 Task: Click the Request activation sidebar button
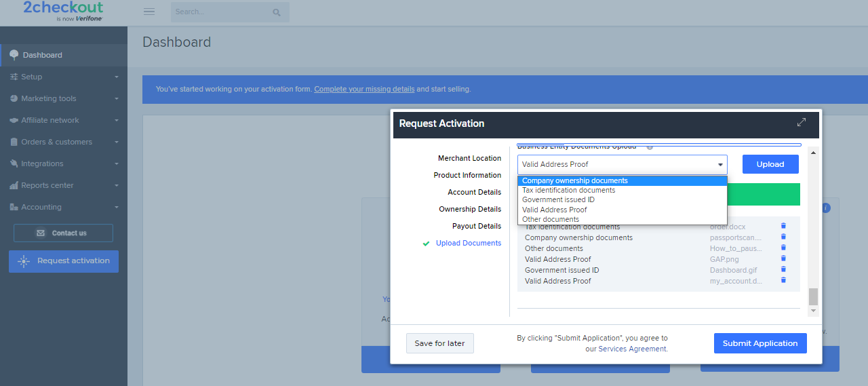[x=64, y=261]
